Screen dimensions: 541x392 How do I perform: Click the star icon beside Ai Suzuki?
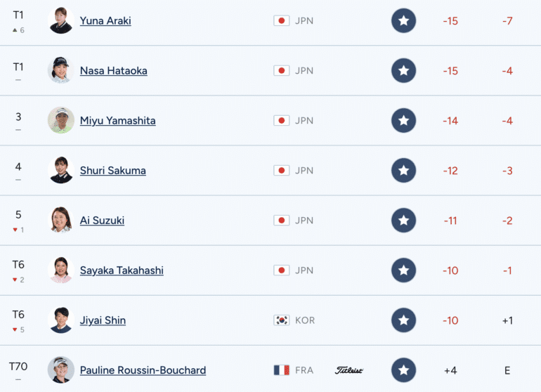click(x=403, y=221)
